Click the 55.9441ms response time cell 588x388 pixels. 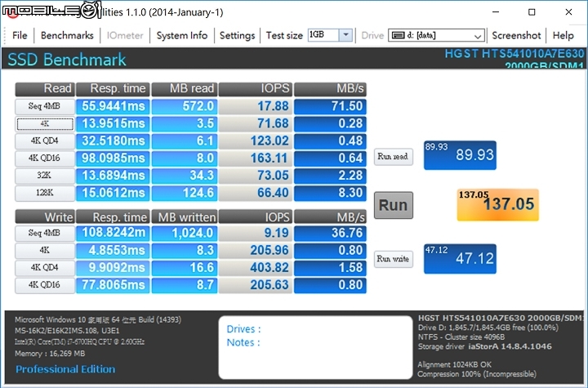[x=113, y=106]
